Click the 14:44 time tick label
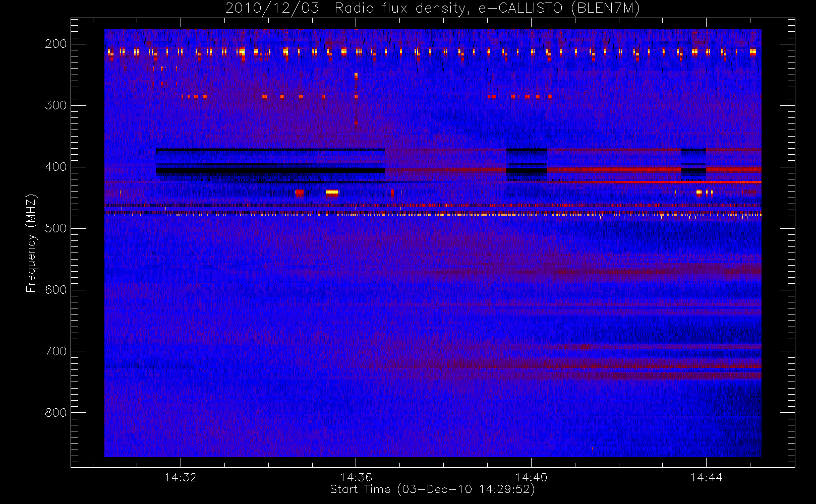The image size is (816, 504). coord(706,477)
